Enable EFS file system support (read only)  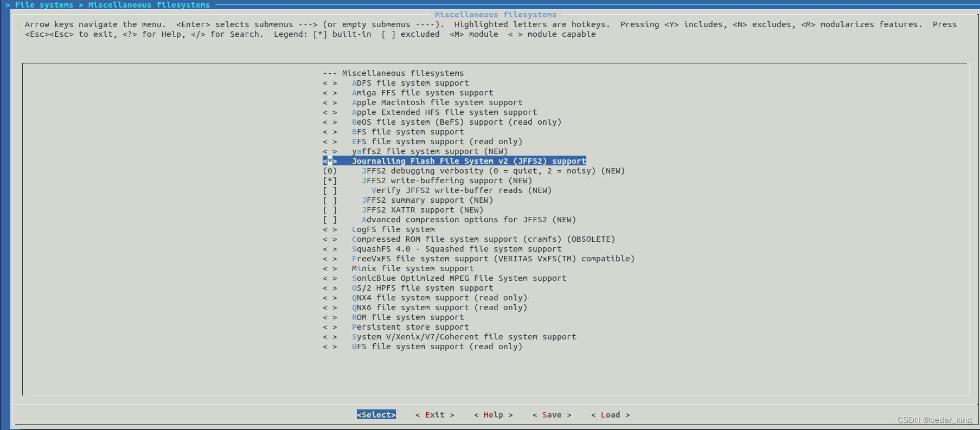422,142
